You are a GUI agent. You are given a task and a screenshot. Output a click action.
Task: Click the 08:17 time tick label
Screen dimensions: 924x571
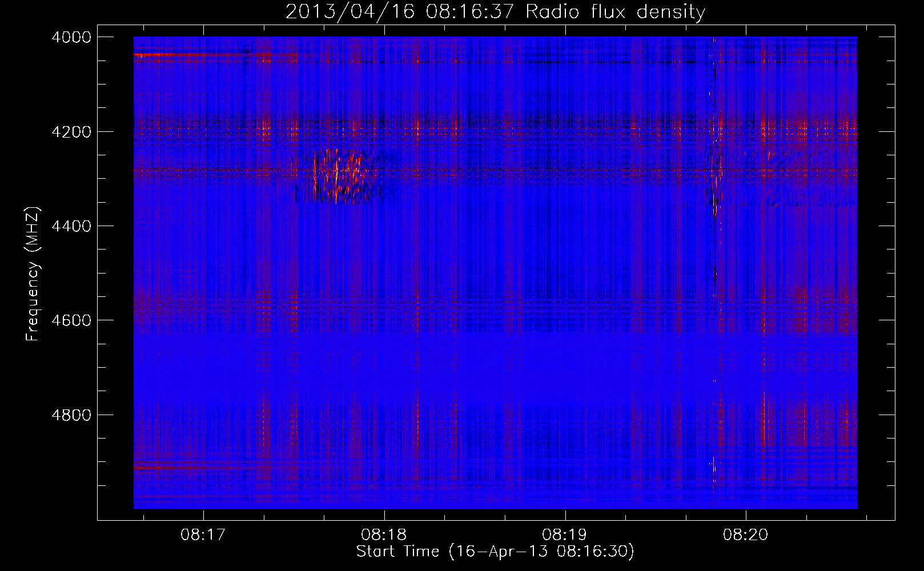(x=203, y=535)
